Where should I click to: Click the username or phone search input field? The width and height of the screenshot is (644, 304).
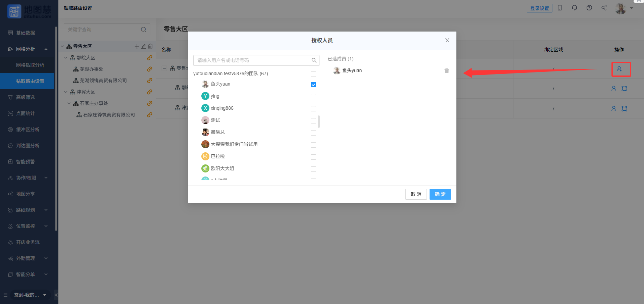(x=251, y=60)
